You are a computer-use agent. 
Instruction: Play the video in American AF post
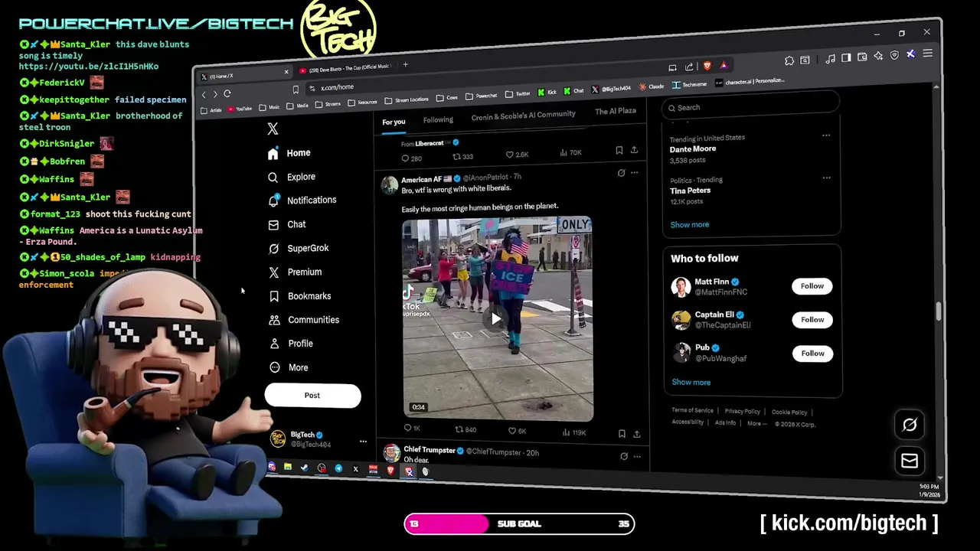[x=496, y=319]
